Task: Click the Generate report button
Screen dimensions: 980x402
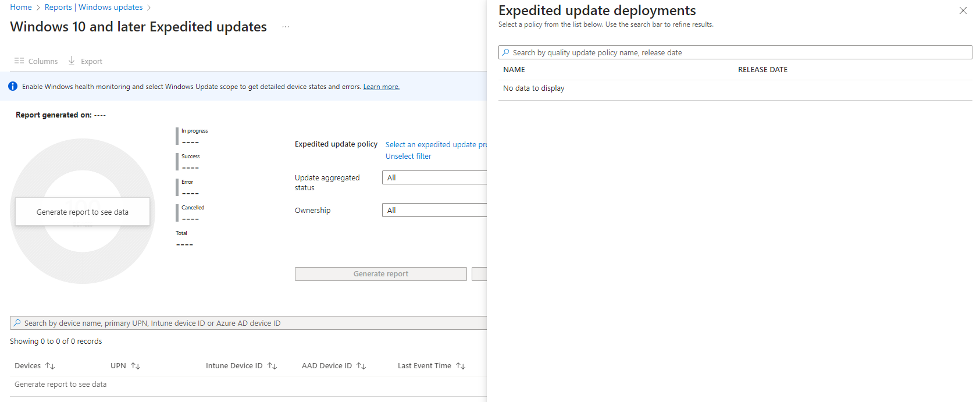Action: click(x=381, y=274)
